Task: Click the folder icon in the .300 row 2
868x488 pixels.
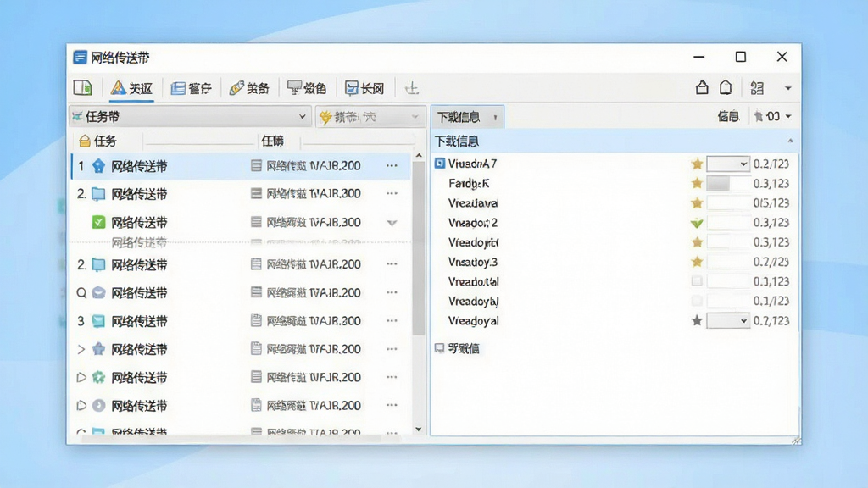Action: [98, 194]
